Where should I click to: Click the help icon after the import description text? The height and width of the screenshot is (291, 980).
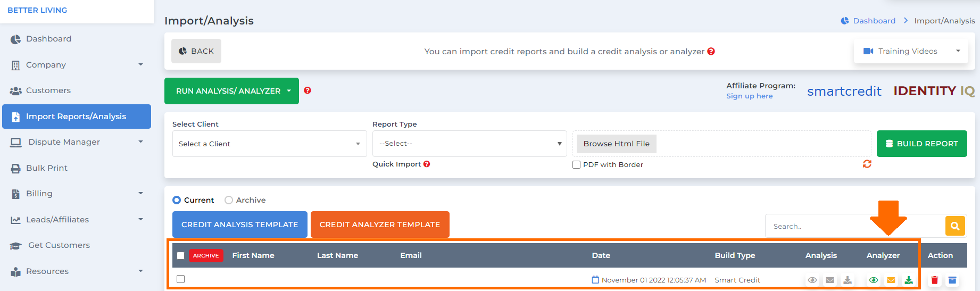711,51
